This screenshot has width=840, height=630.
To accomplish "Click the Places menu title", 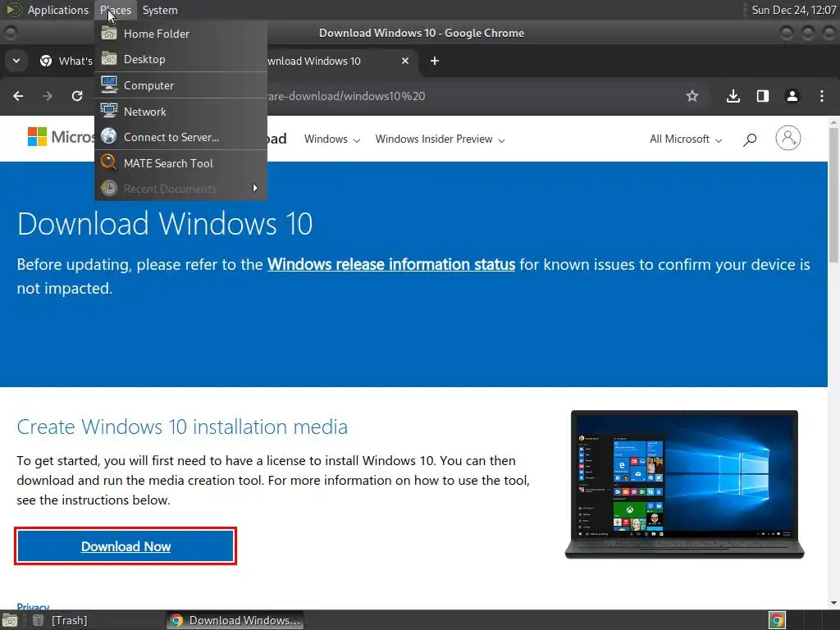I will (116, 10).
